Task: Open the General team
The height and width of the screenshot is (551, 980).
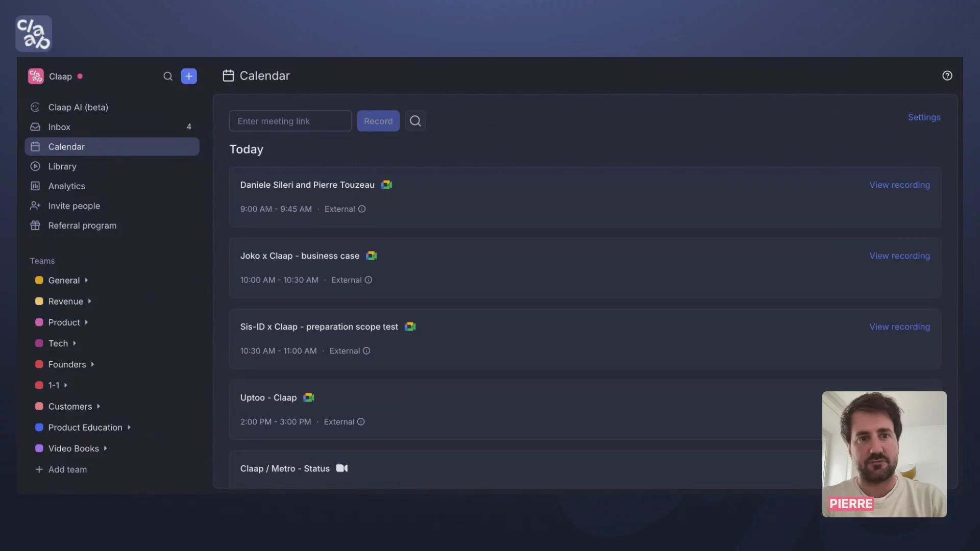Action: [x=64, y=281]
